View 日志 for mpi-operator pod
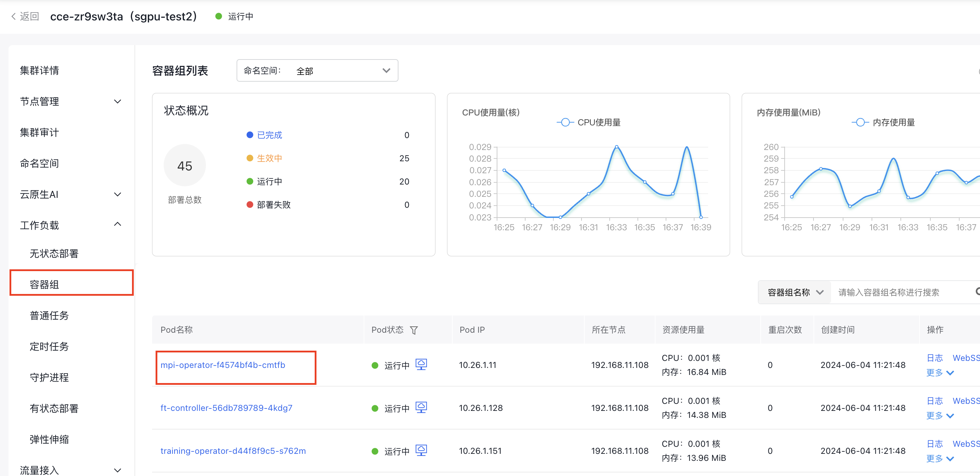 [x=935, y=358]
